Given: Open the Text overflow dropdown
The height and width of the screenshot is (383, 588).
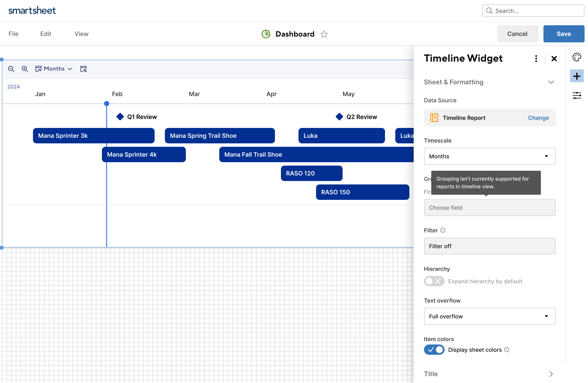Looking at the screenshot, I should click(490, 316).
